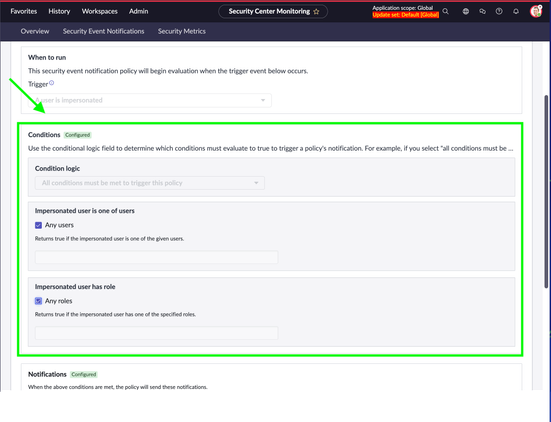Click the search magnifier icon
The height and width of the screenshot is (422, 551).
point(446,11)
